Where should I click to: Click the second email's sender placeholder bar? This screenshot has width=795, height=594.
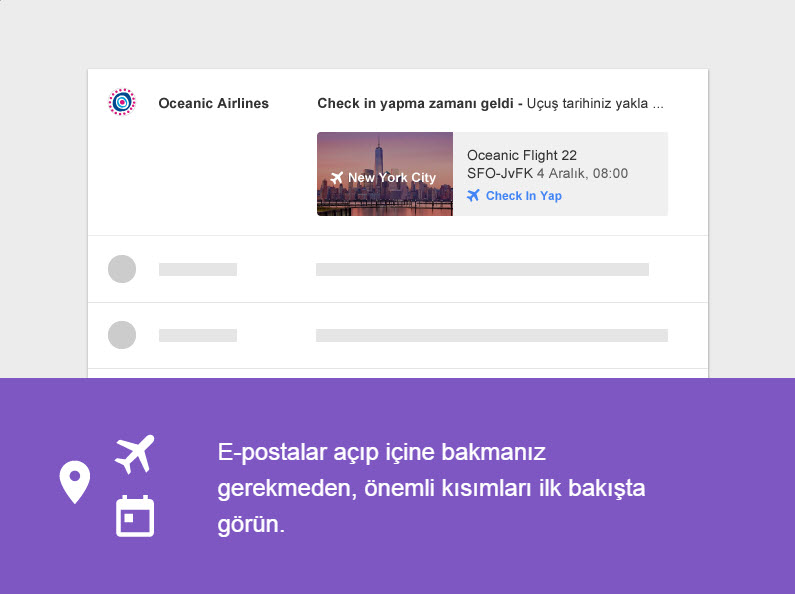[x=198, y=269]
